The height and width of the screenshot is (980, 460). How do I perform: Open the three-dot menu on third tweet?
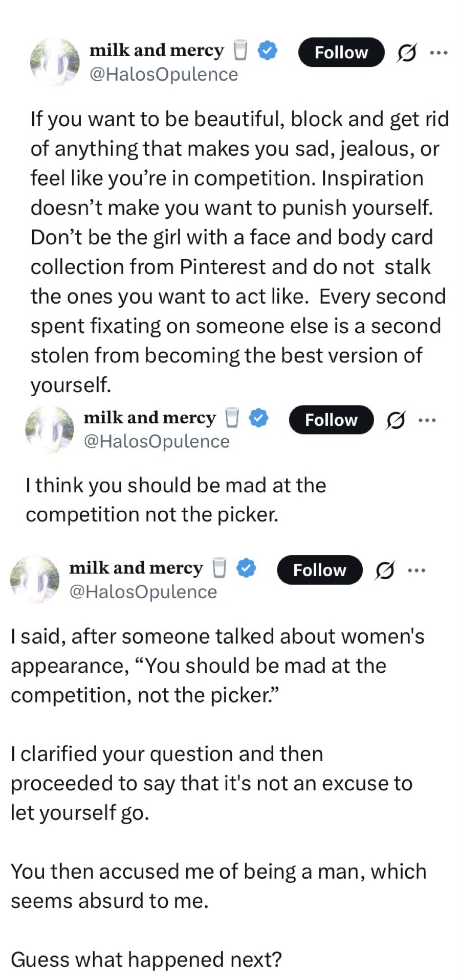(x=417, y=570)
